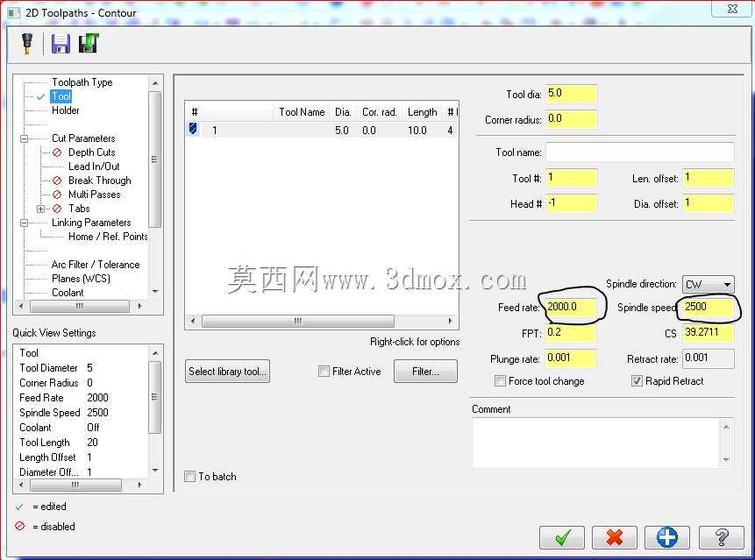Open the Depth Cuts page

pyautogui.click(x=91, y=152)
